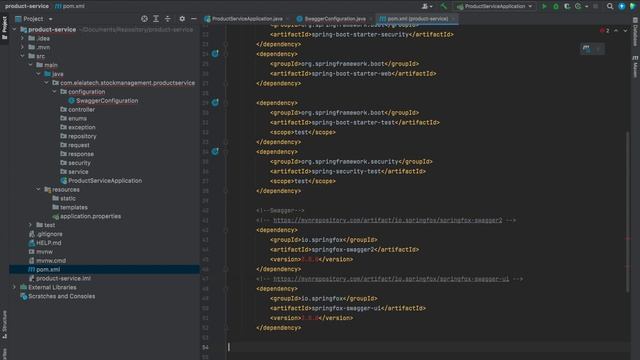Image resolution: width=640 pixels, height=360 pixels.
Task: Open the Maven tool window strip
Action: coord(635,66)
